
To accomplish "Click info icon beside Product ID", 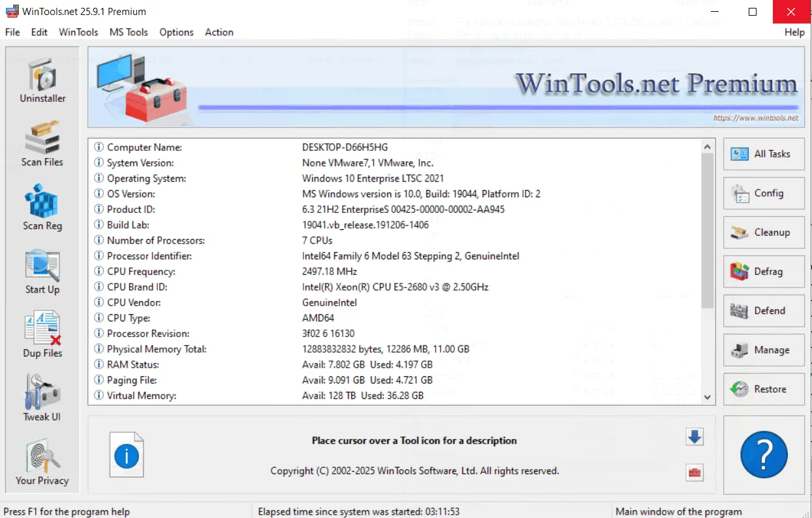I will pyautogui.click(x=99, y=209).
